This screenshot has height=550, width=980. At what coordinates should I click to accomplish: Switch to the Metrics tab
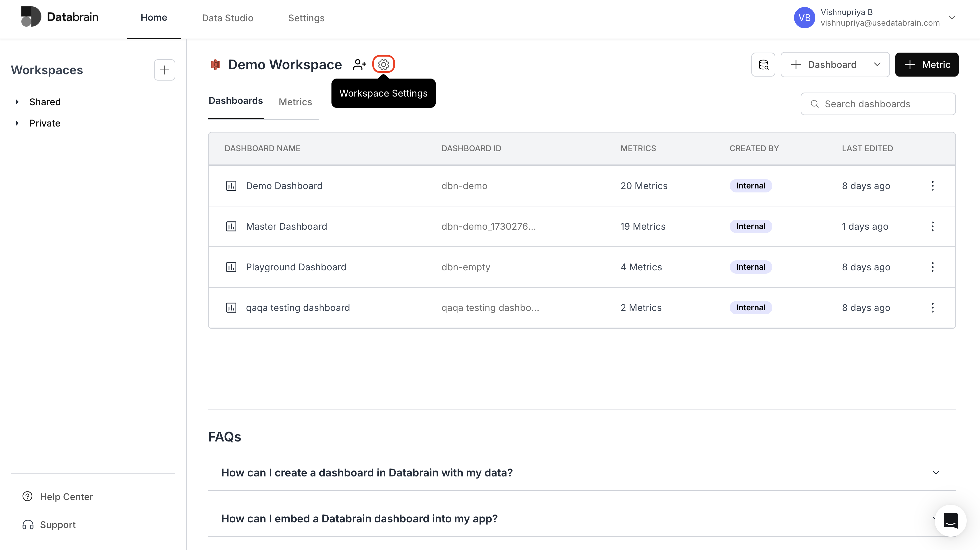295,102
